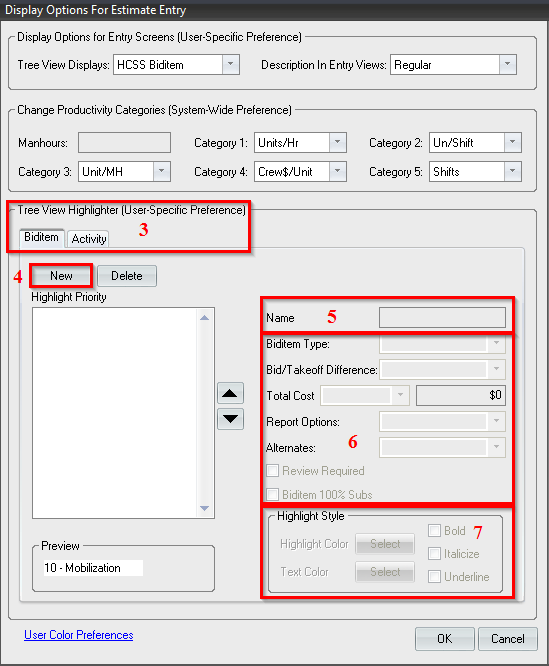Enable the Bold highlight style
549x666 pixels.
click(434, 531)
